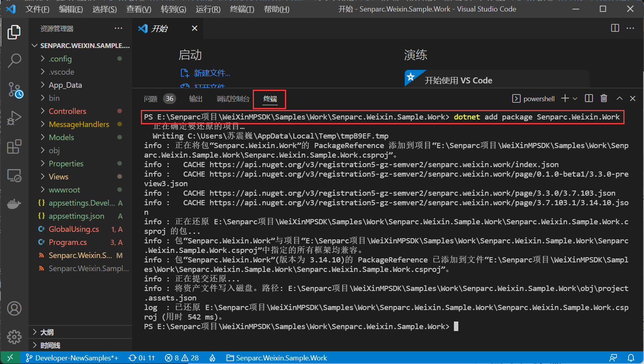Open the Extensions view
This screenshot has width=644, height=364.
coord(14,147)
